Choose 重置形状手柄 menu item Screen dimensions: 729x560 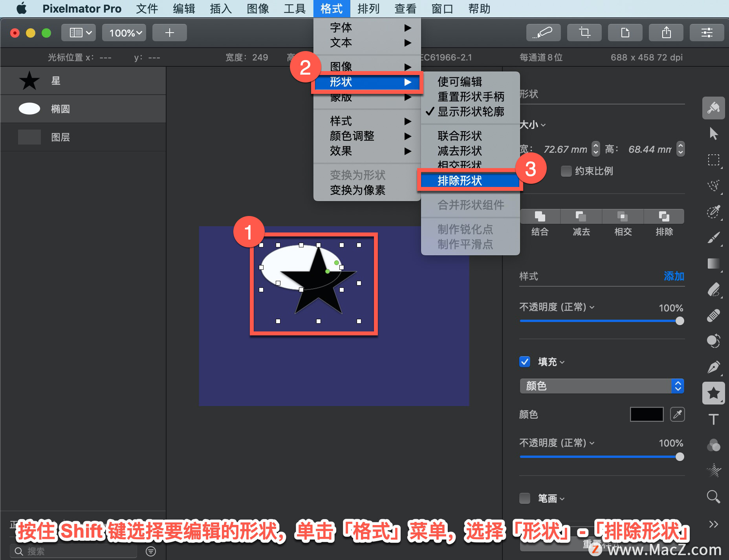pyautogui.click(x=471, y=97)
